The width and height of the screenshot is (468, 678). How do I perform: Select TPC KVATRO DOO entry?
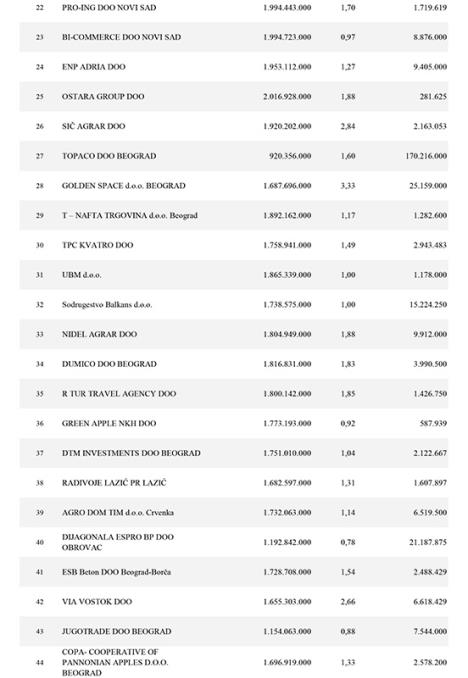(x=234, y=245)
